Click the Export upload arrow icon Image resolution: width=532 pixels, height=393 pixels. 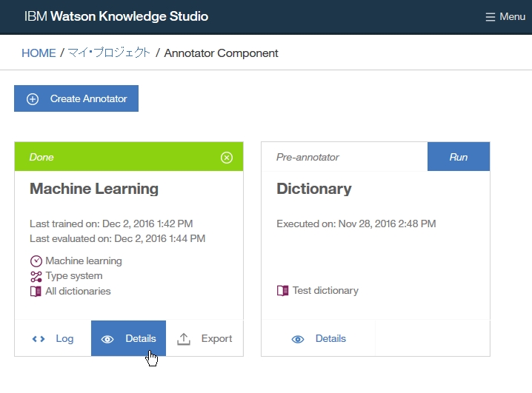[x=184, y=339]
